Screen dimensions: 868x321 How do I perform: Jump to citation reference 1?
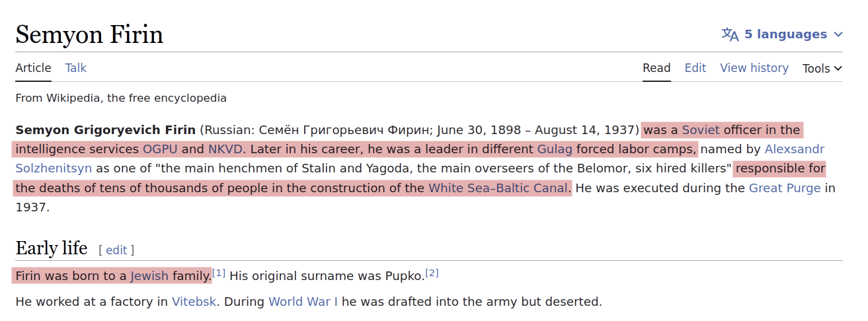point(219,272)
